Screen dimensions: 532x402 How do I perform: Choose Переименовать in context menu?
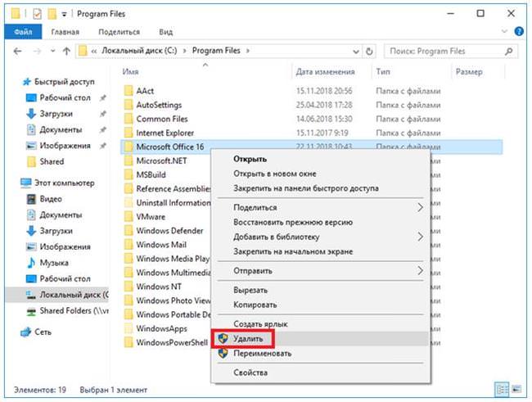tap(321, 354)
